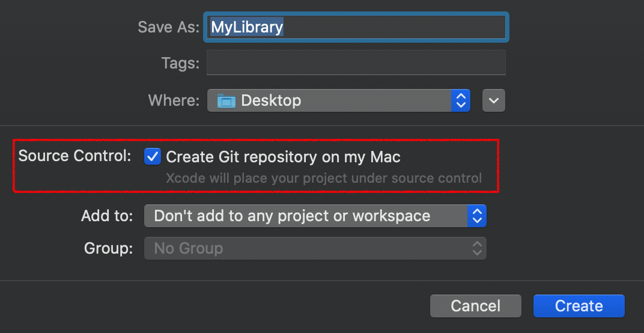Click into the Tags field
The width and height of the screenshot is (644, 333).
[x=356, y=63]
